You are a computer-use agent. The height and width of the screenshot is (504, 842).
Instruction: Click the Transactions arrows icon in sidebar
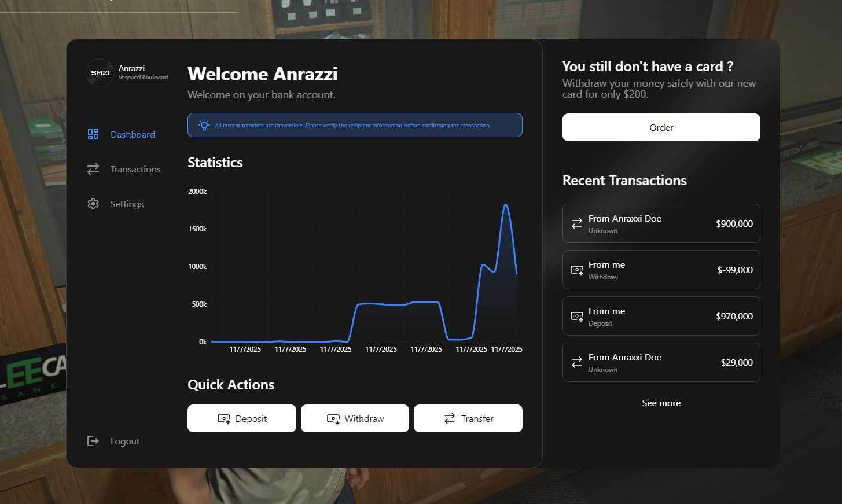[x=93, y=169]
